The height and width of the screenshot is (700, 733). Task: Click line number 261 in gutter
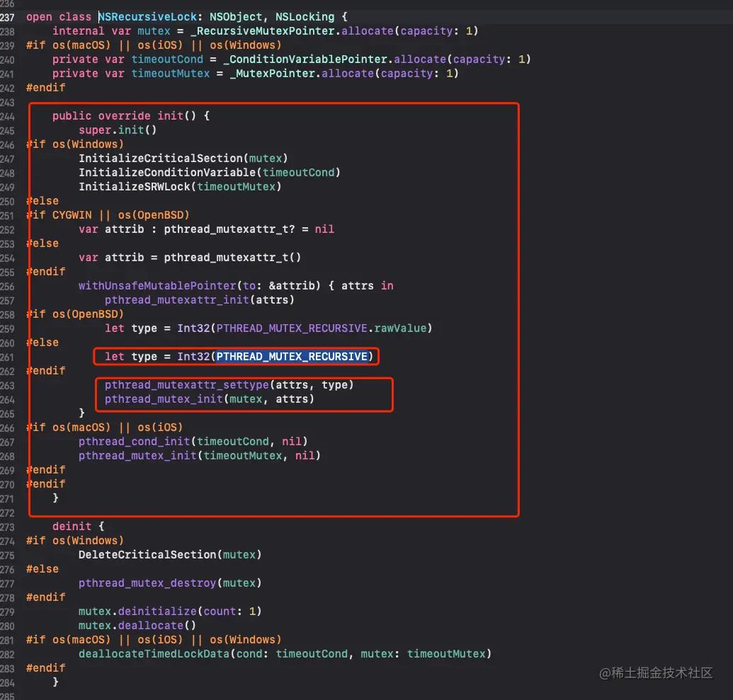pos(8,357)
